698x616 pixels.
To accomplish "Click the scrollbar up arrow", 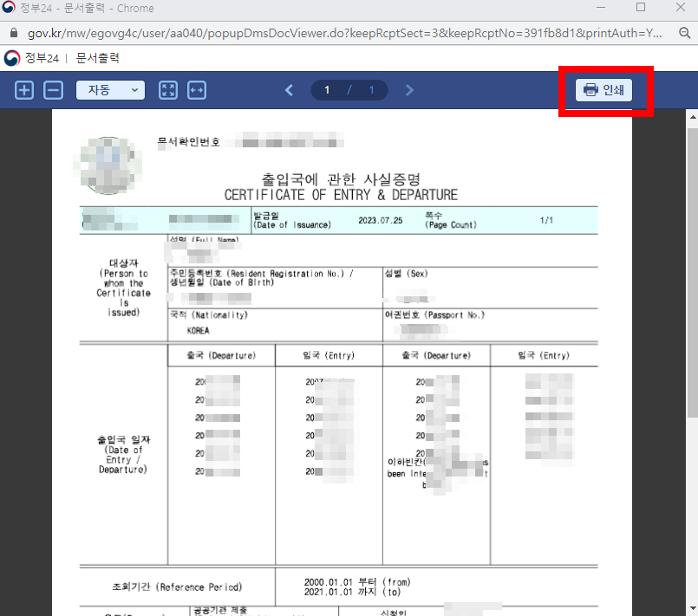I will coord(693,117).
